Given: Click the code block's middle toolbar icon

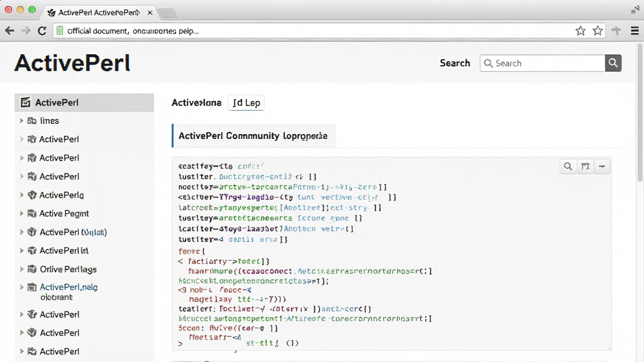Looking at the screenshot, I should tap(586, 166).
